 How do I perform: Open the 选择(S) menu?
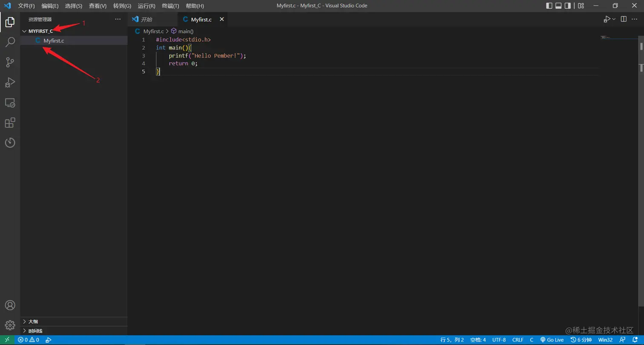[x=74, y=6]
